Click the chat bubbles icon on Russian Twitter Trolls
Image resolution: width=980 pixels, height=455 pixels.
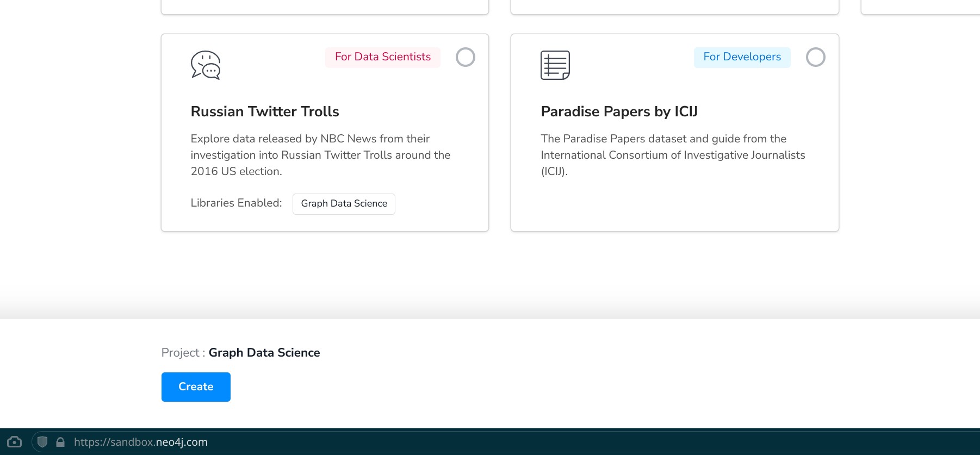pos(206,65)
